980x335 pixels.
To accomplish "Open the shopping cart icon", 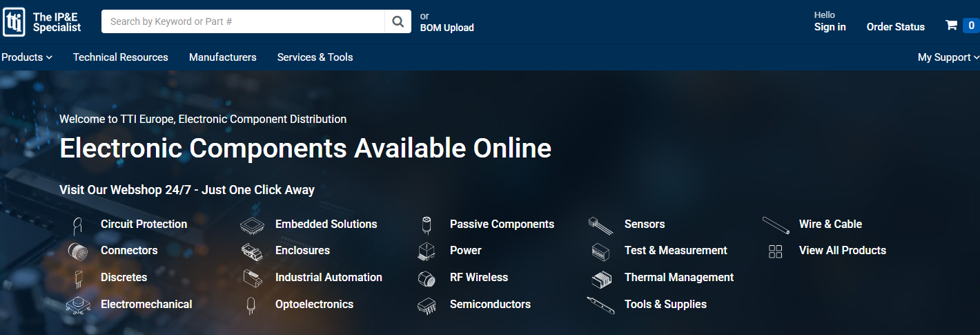I will coord(952,26).
